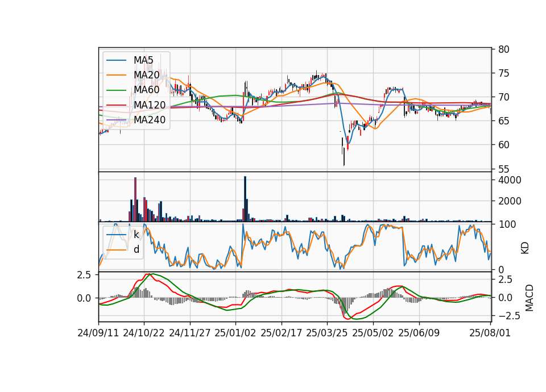Click the KD axis value 100

(x=507, y=224)
